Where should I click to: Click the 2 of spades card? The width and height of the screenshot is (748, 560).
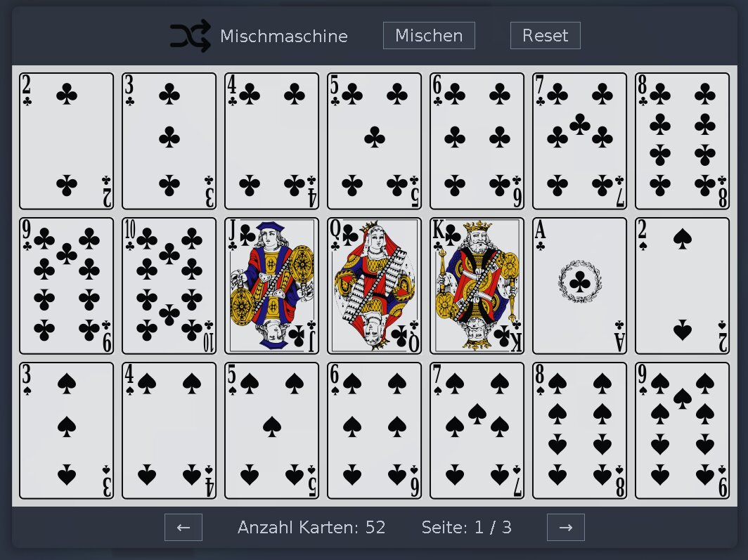[x=682, y=286]
